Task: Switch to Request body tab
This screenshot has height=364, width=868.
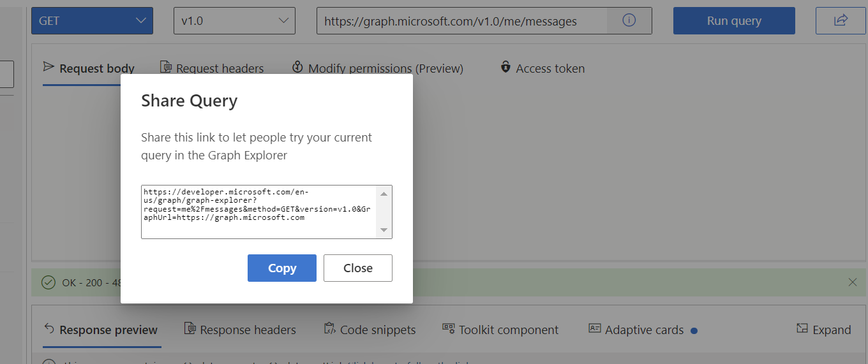Action: click(x=89, y=68)
